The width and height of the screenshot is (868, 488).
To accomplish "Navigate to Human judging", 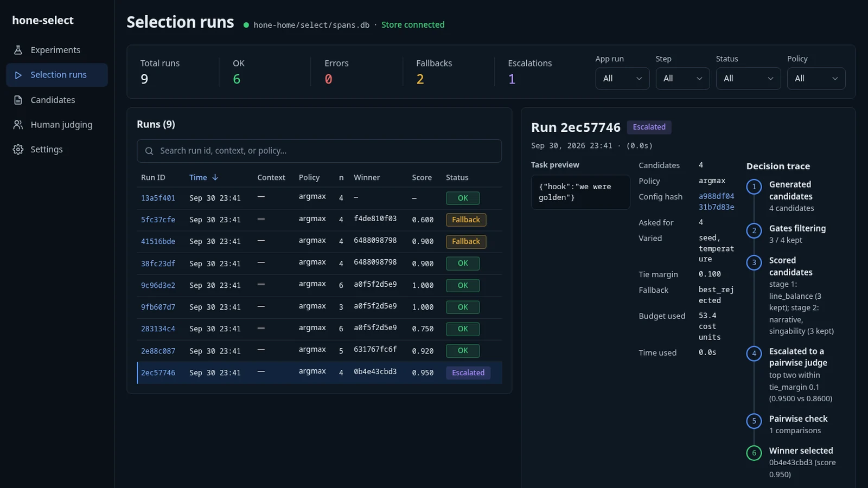I will pyautogui.click(x=56, y=125).
